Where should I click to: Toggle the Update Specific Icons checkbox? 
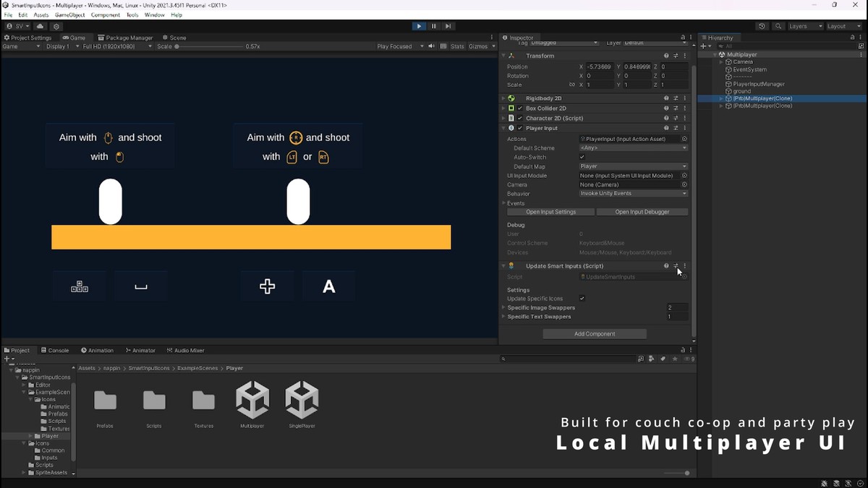point(582,298)
